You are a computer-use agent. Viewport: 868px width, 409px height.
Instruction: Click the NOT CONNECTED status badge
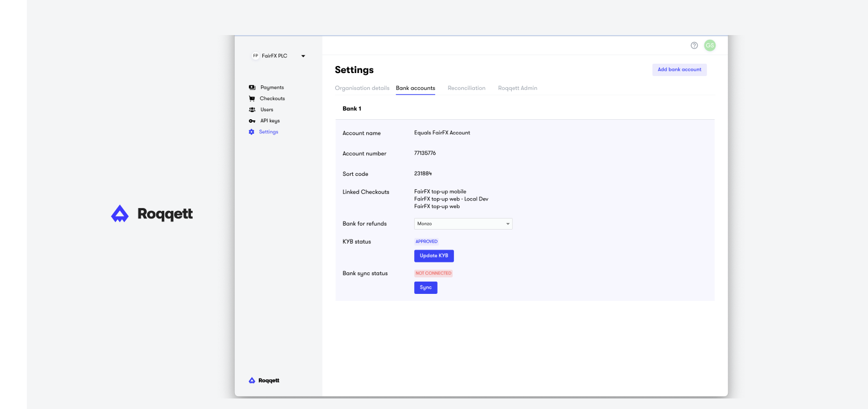point(433,273)
